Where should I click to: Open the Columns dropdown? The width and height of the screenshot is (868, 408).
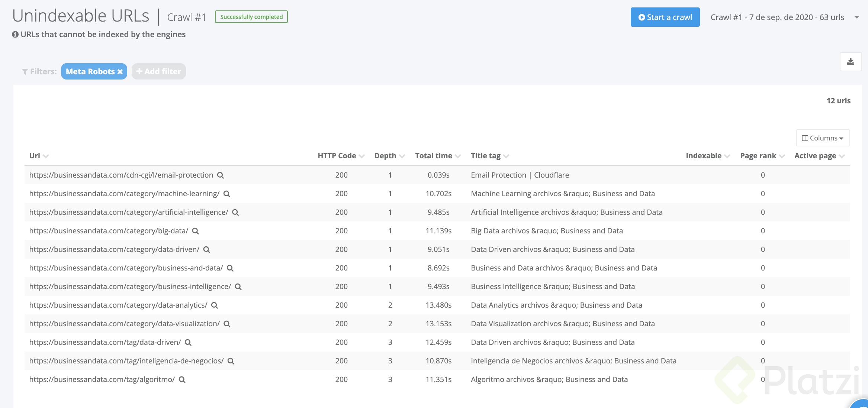click(x=823, y=138)
